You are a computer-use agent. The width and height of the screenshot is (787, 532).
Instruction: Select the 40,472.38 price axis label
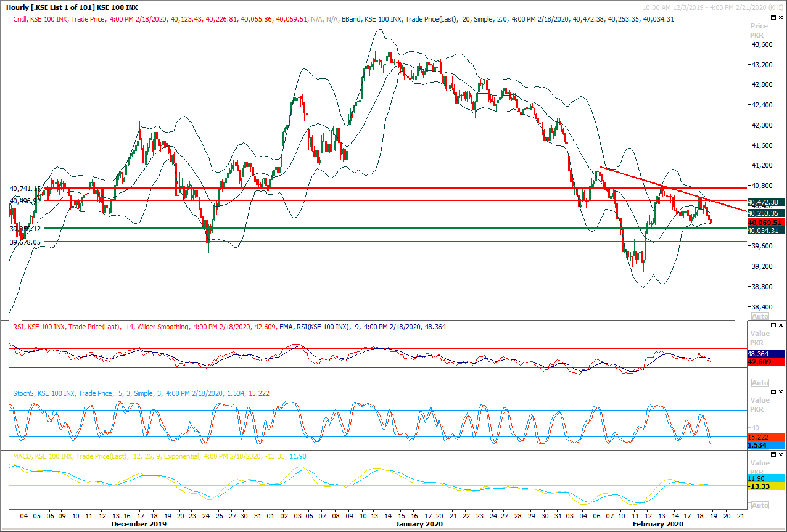pyautogui.click(x=765, y=202)
